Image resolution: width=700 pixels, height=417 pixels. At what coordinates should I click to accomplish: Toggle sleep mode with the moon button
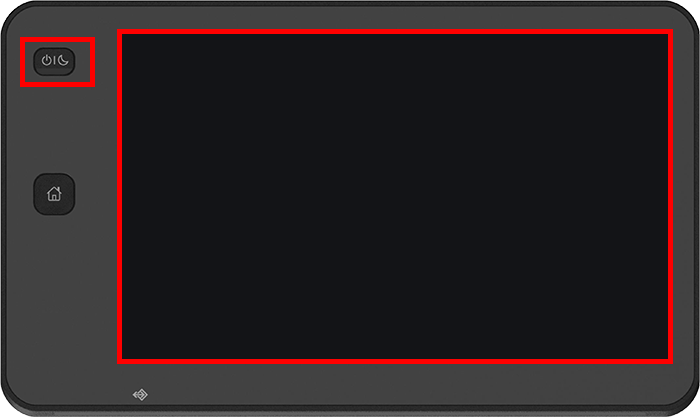[54, 62]
